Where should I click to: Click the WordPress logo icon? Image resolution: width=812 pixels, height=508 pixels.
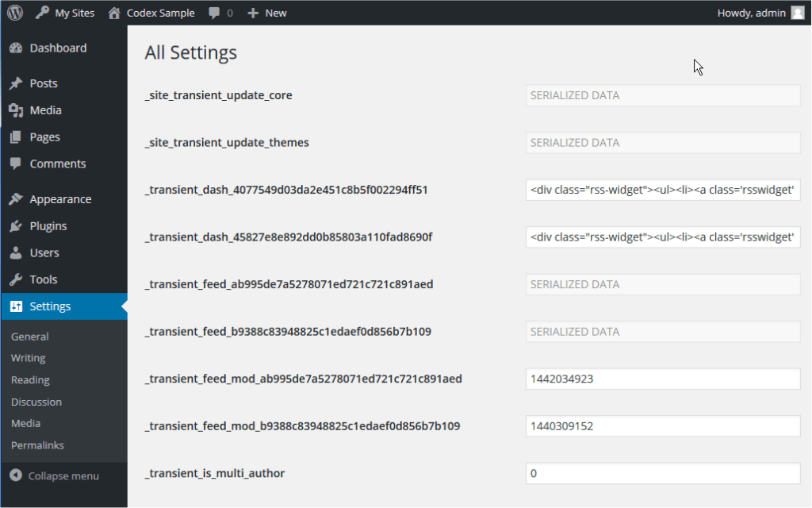tap(15, 13)
